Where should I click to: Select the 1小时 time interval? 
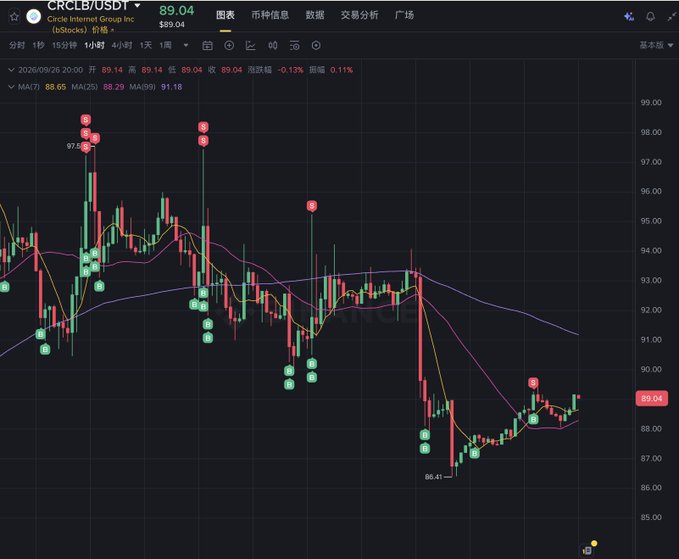click(94, 45)
